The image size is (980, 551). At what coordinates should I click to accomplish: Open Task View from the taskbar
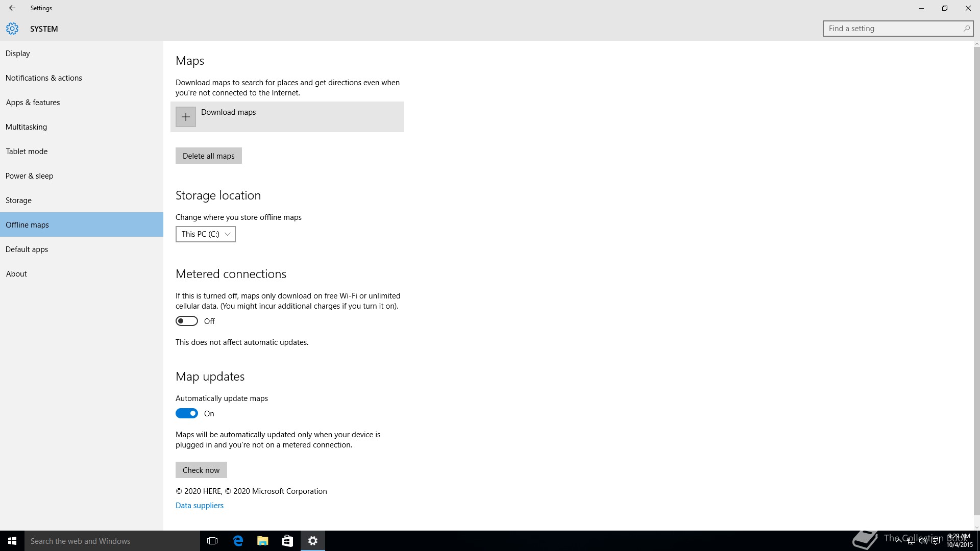coord(212,541)
